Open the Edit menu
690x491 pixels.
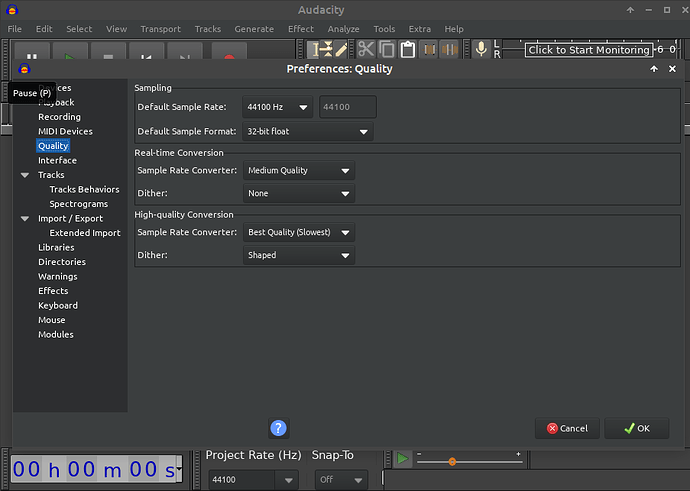point(44,29)
